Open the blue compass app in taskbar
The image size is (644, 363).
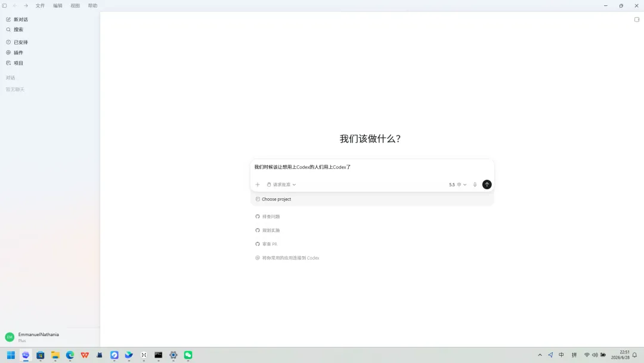(114, 355)
